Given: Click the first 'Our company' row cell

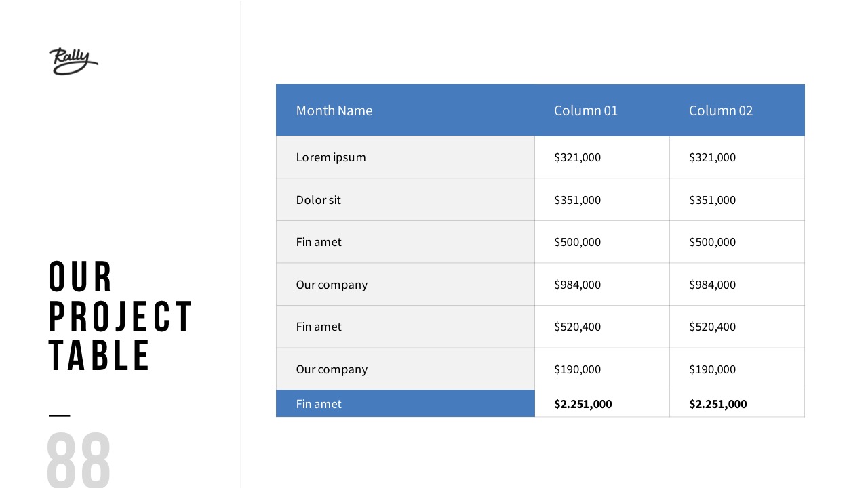Looking at the screenshot, I should tap(332, 285).
